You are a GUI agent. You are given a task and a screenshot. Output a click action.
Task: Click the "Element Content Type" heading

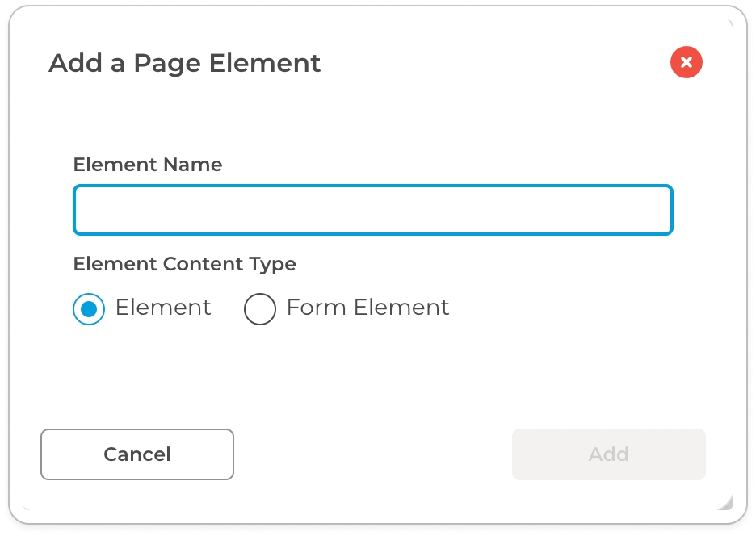(x=185, y=264)
